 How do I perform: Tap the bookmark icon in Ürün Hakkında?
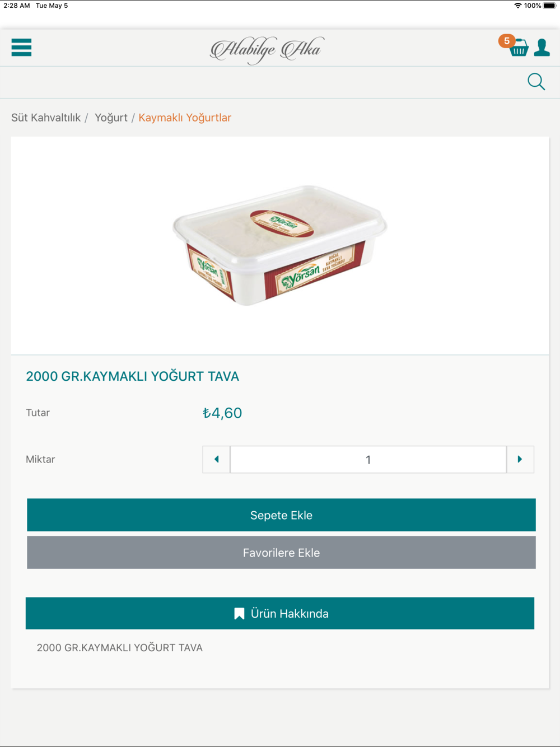click(239, 614)
